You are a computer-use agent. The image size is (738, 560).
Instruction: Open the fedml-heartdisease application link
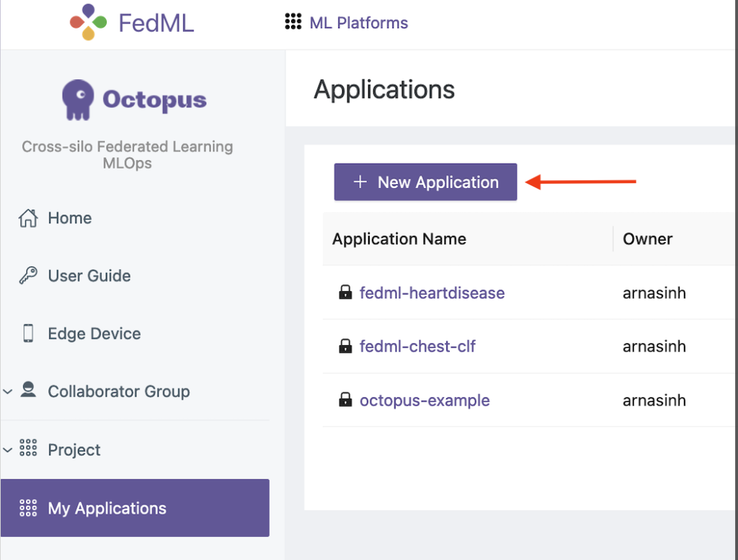click(x=432, y=293)
